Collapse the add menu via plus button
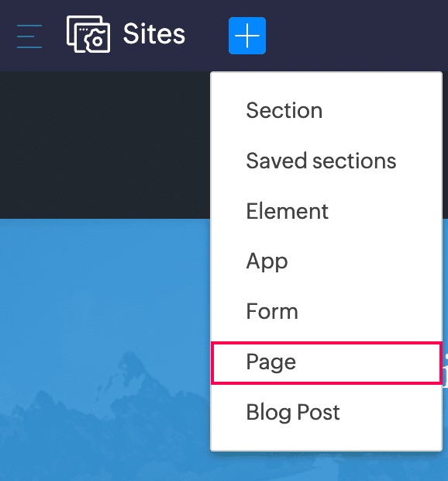Viewport: 448px width, 481px height. pyautogui.click(x=247, y=36)
